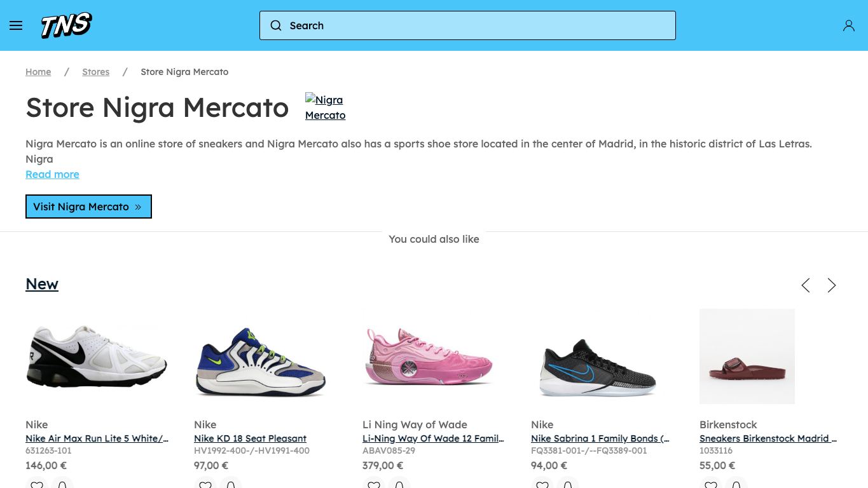Open the Nigra Mercato logo image link
Screen dimensions: 868x488
pos(325,107)
